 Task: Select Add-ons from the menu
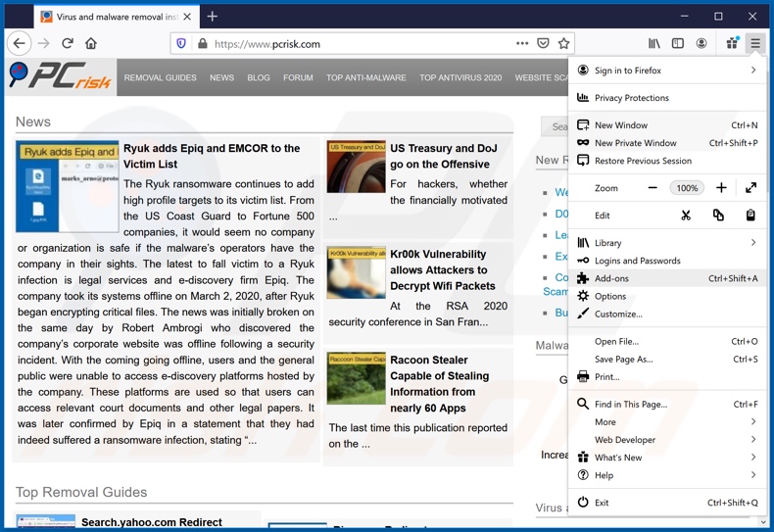(x=611, y=278)
